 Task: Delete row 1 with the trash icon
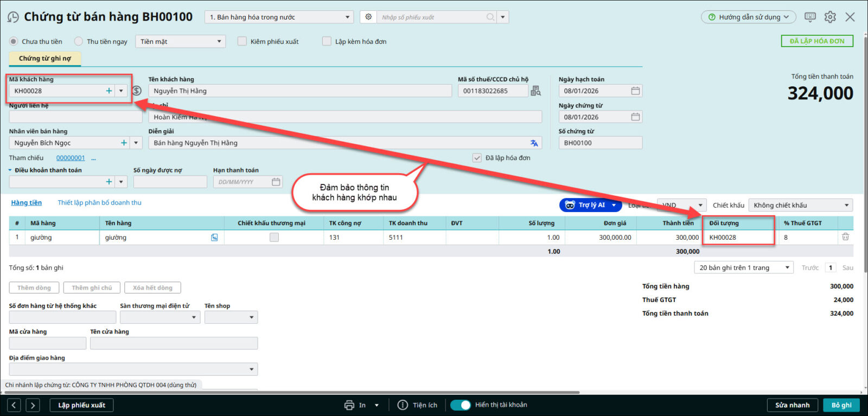click(845, 237)
